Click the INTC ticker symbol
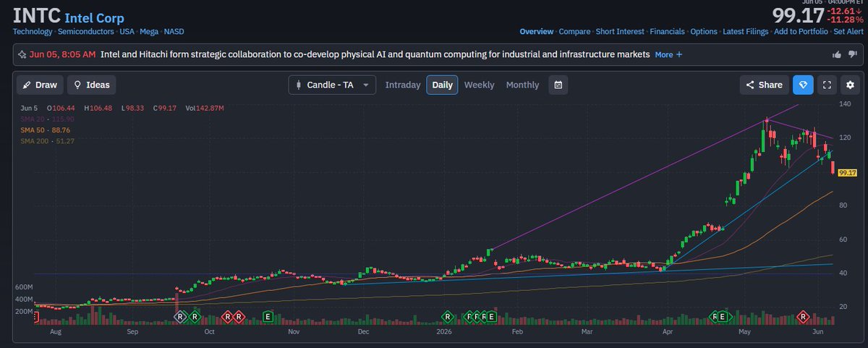Screen dimensions: 868x348 (36, 15)
